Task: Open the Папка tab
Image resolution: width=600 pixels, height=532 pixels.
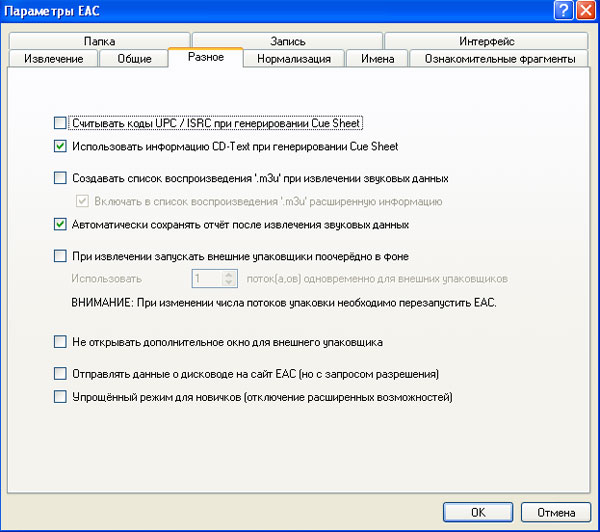Action: pyautogui.click(x=100, y=41)
